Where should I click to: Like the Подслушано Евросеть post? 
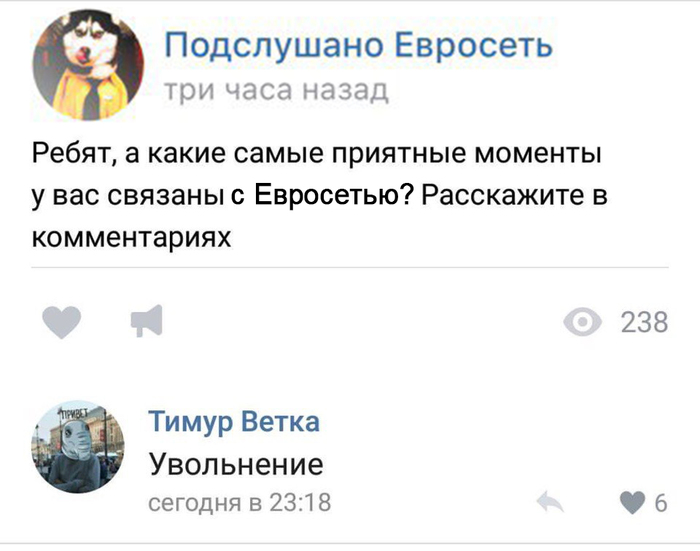point(62,322)
